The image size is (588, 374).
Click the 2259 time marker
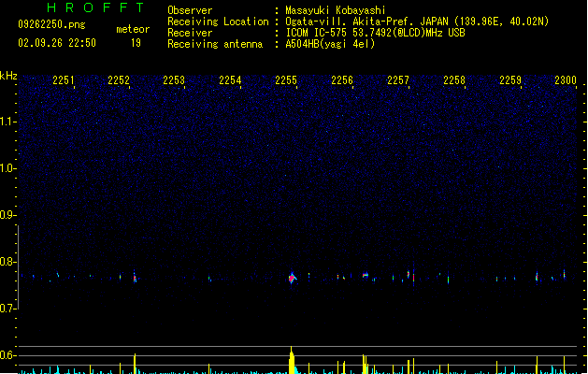510,80
